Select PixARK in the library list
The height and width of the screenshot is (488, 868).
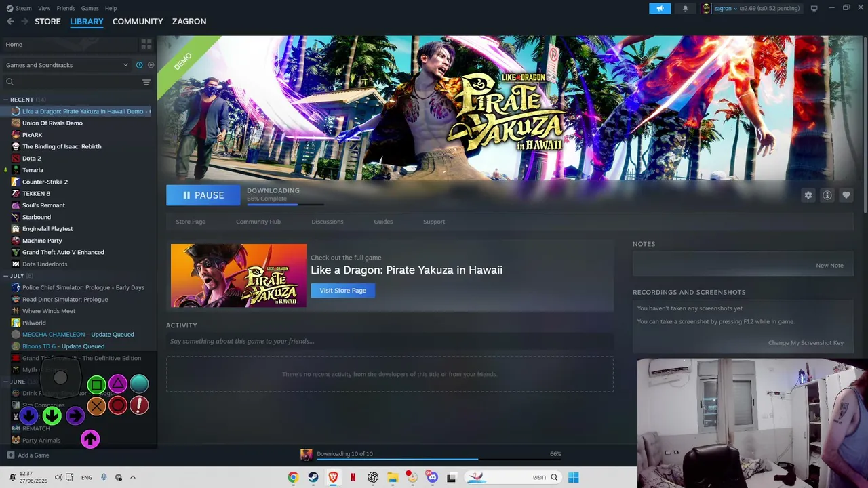[x=32, y=135]
